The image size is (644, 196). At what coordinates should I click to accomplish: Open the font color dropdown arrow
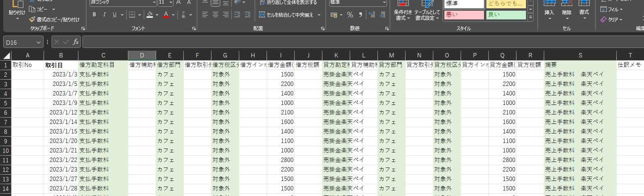173,15
